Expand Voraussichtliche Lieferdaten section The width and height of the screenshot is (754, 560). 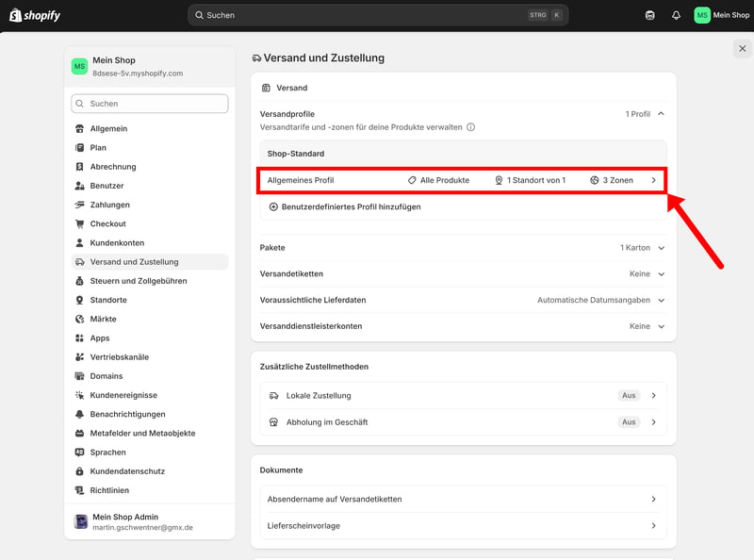coord(661,301)
